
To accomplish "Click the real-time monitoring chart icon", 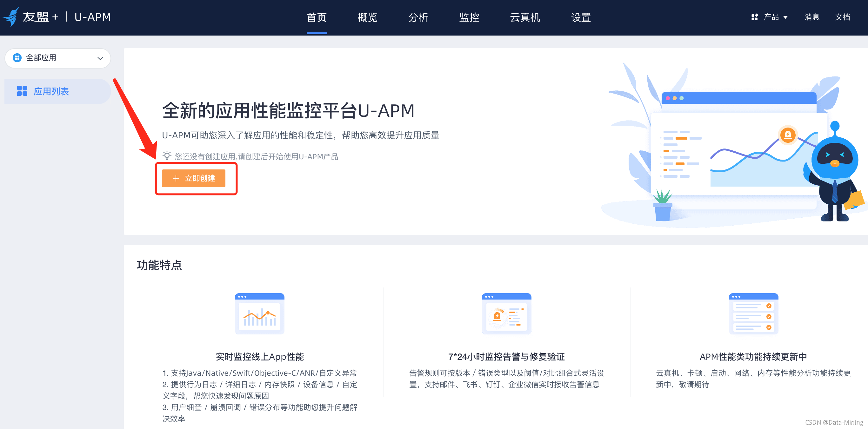I will 259,314.
